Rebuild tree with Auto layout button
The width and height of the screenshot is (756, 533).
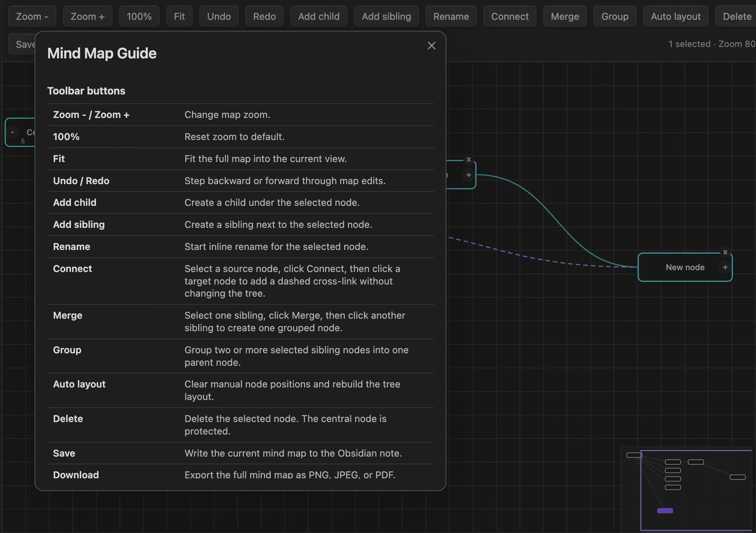click(x=676, y=17)
